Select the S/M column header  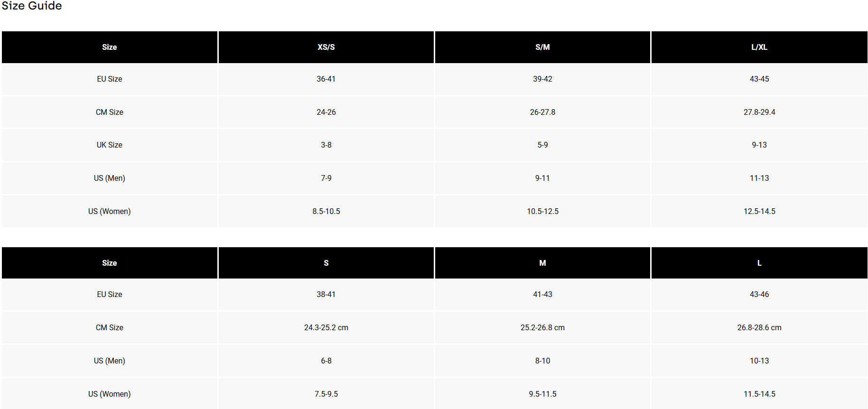tap(542, 47)
